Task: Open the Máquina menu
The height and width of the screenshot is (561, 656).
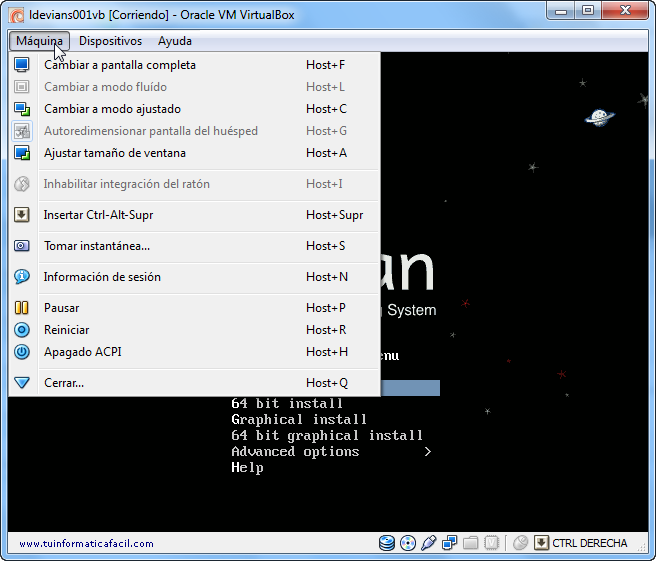Action: click(x=39, y=41)
